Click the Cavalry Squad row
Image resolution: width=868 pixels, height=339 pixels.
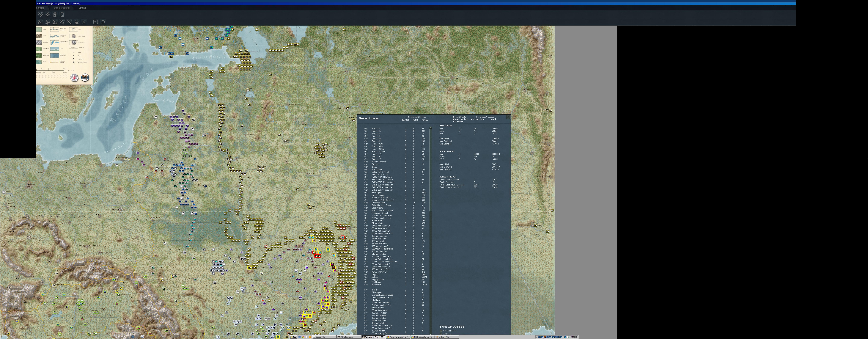click(395, 195)
